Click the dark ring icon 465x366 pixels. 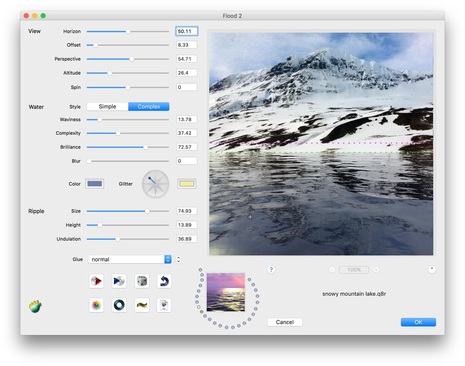point(119,305)
